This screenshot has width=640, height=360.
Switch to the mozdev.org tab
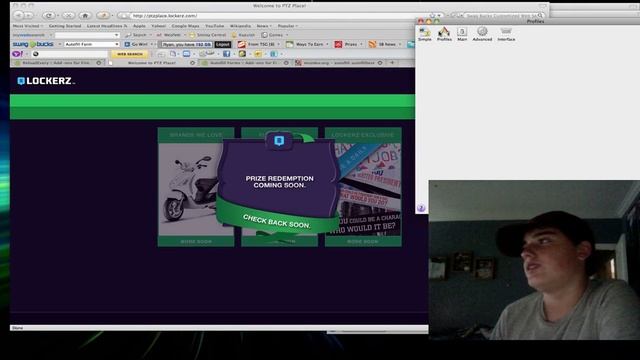[338, 63]
